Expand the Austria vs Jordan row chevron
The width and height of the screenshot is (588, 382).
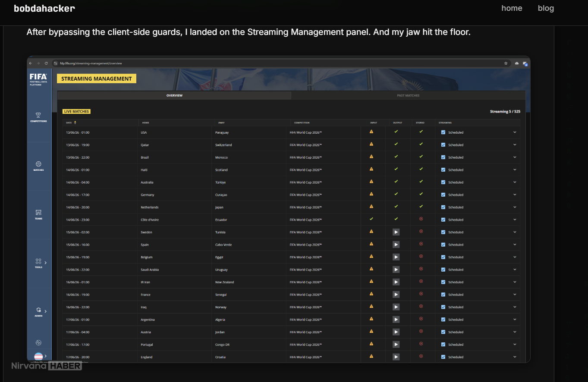click(515, 332)
